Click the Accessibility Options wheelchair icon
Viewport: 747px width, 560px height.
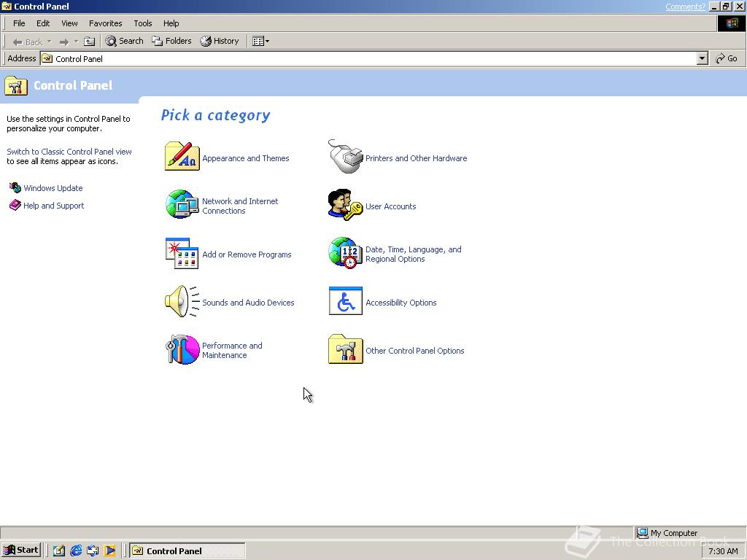(x=345, y=301)
